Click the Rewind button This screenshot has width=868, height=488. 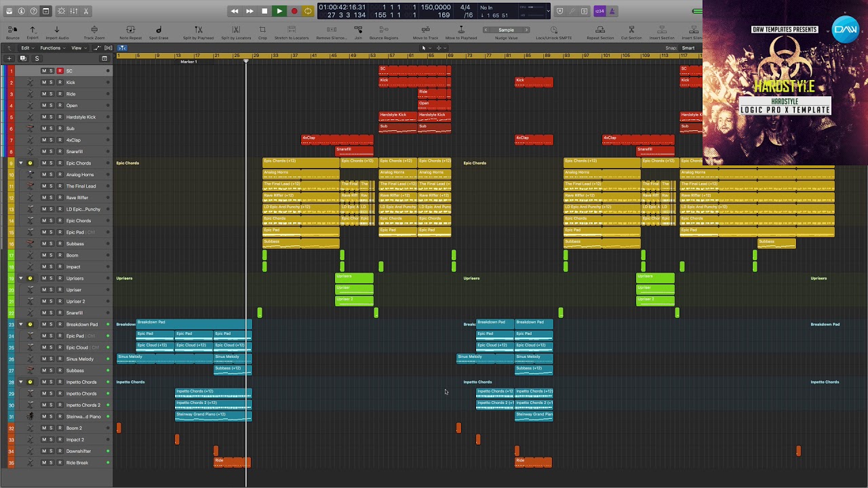235,11
